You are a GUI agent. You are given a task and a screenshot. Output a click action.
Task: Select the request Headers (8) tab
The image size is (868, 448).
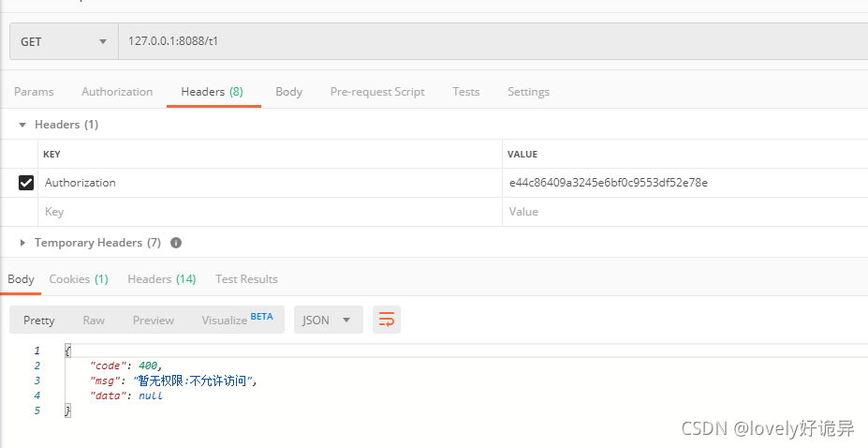[212, 92]
